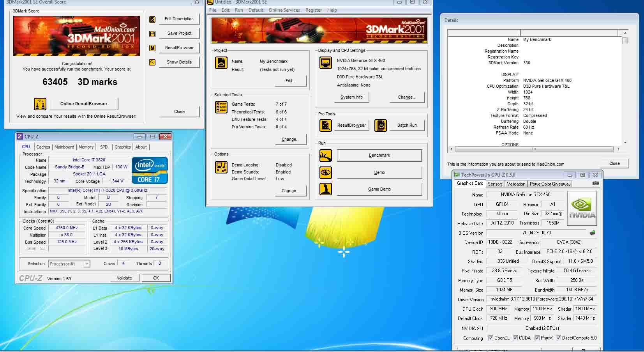Toggle the OpenCL checkbox in GPU-Z

click(x=490, y=338)
